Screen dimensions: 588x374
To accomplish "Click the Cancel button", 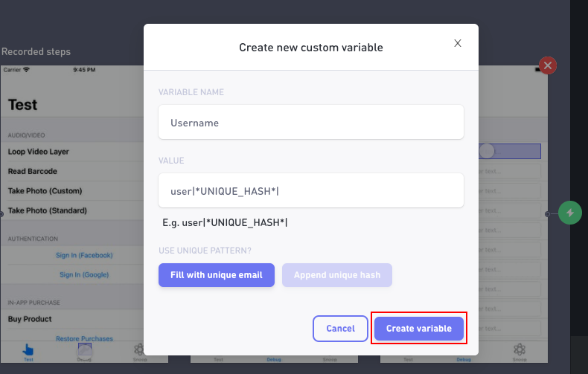I will tap(340, 329).
